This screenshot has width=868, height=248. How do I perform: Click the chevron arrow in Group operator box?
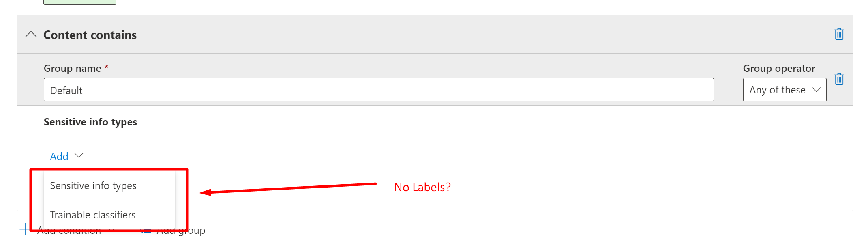[816, 90]
